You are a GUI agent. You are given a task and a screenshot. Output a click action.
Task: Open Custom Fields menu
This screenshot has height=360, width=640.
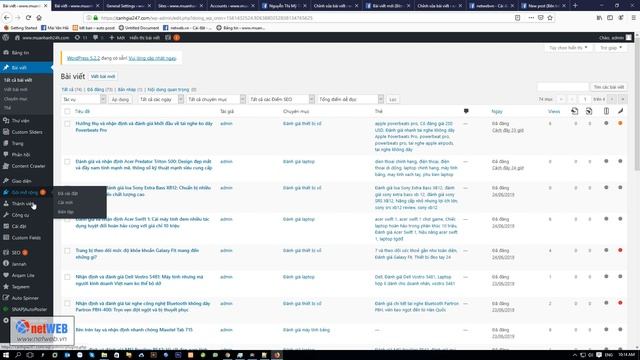(x=26, y=238)
